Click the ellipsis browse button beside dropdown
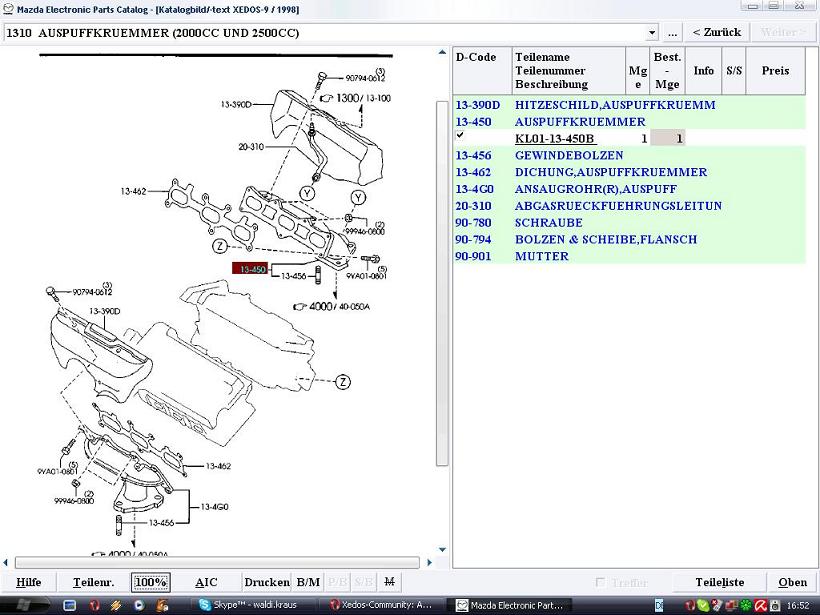 [x=673, y=33]
